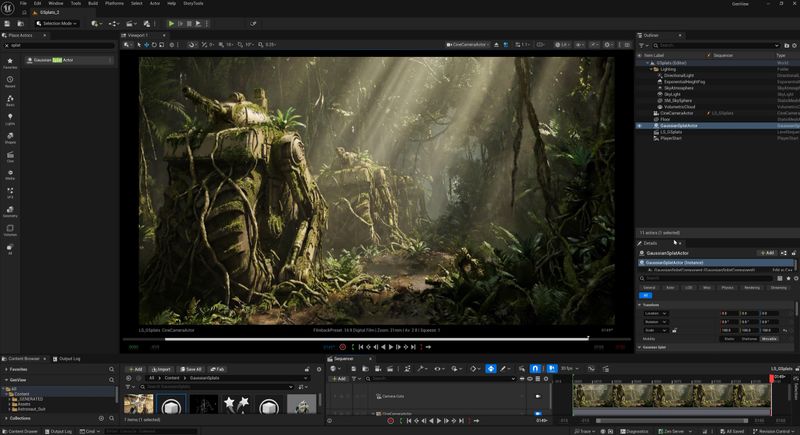Switch to the Output Log tab

[66, 359]
